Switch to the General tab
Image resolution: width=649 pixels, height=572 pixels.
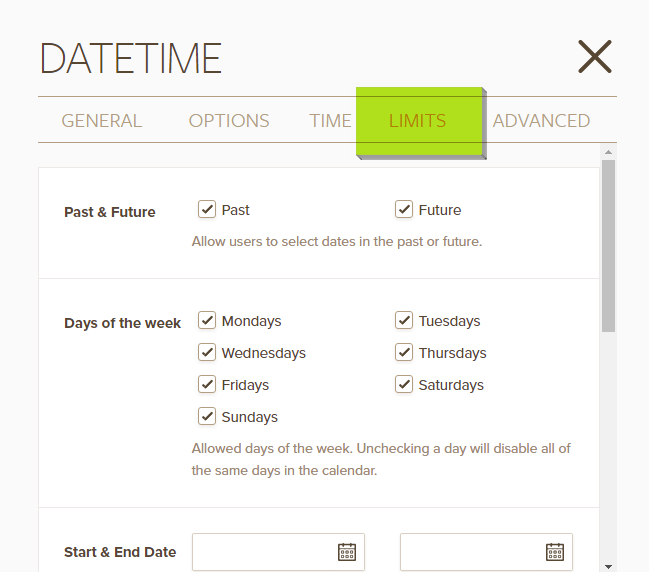pyautogui.click(x=102, y=121)
